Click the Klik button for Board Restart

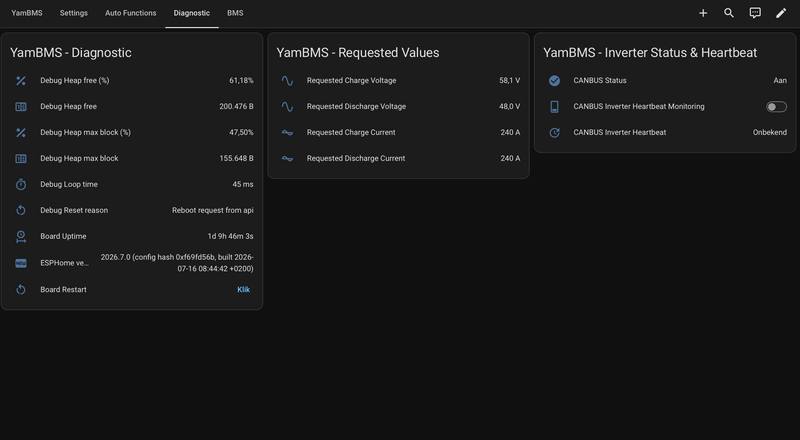click(x=243, y=289)
